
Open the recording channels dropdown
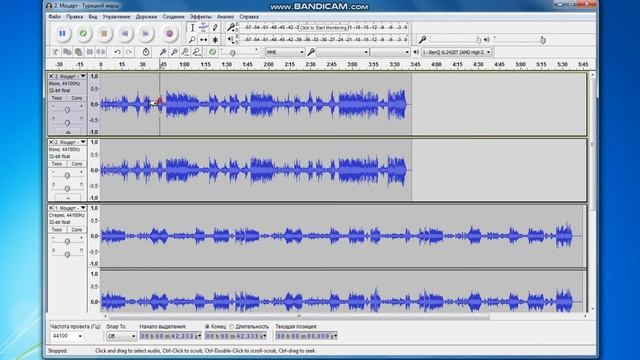pyautogui.click(x=390, y=52)
